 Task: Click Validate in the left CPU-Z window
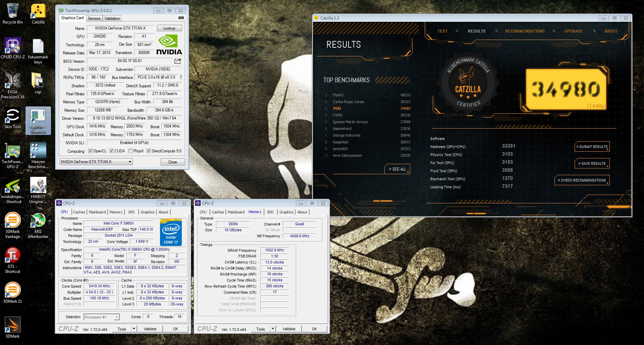[150, 329]
